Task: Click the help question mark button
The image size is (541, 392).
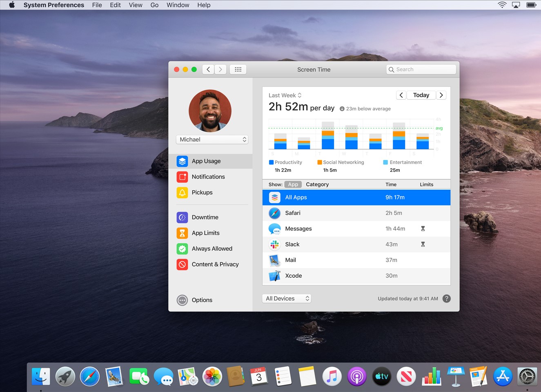Action: (447, 299)
